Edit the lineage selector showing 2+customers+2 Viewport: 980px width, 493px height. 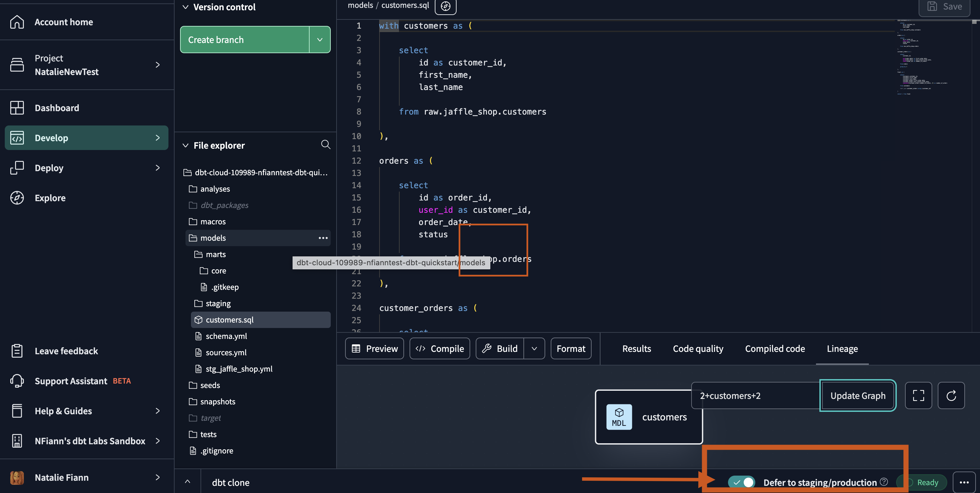[x=730, y=395]
